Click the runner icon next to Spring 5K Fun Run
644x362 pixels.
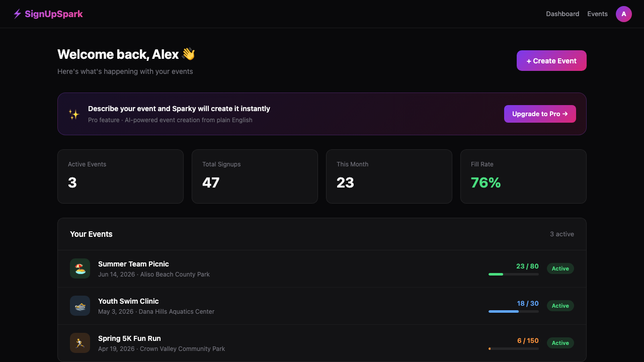click(80, 343)
